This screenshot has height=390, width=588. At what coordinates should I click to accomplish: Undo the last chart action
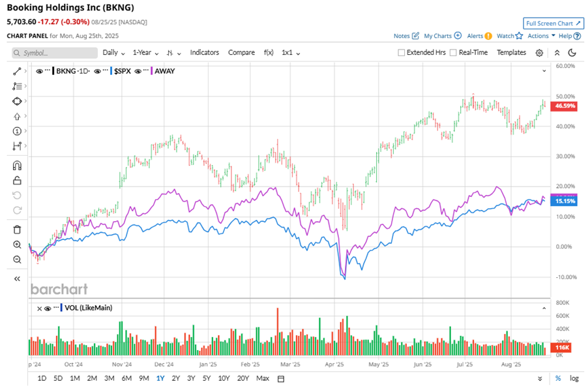[x=17, y=196]
